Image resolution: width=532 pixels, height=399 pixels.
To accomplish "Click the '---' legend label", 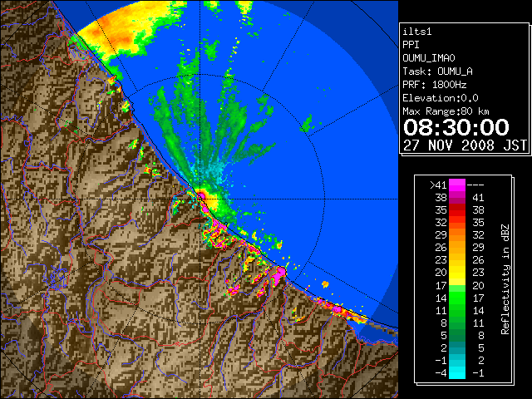I will click(x=475, y=185).
